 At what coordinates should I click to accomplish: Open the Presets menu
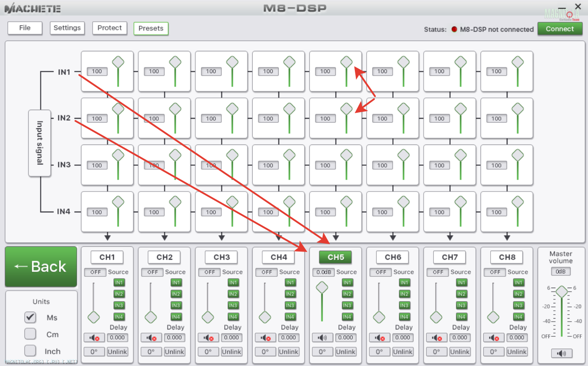click(151, 28)
